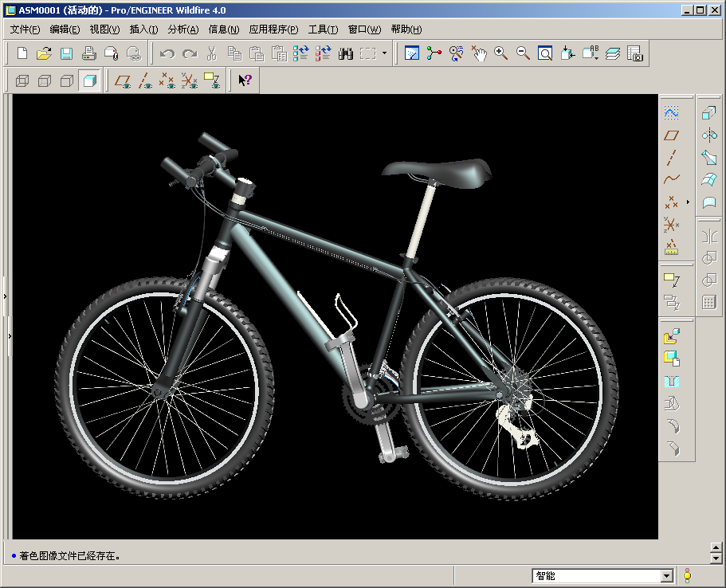Create a datum coordinate system

671,225
